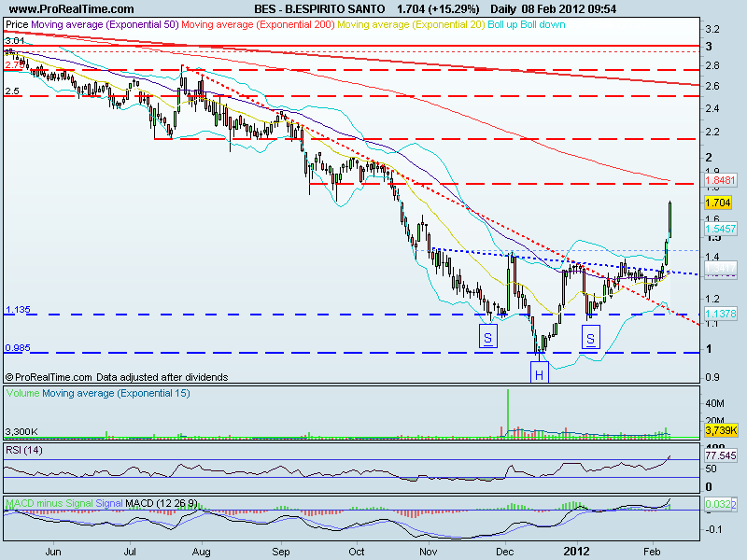Click the MACD (12 26 9) legend label
Viewport: 747px width, 560px height.
tap(162, 503)
